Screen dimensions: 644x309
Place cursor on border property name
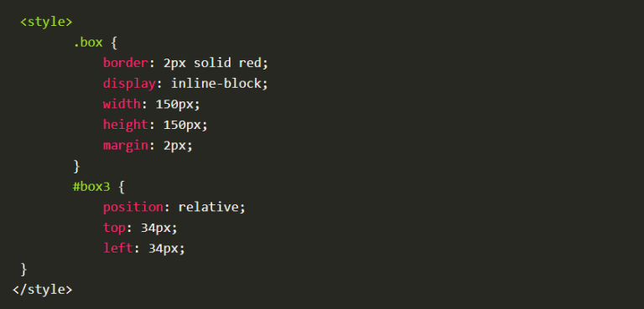(125, 63)
